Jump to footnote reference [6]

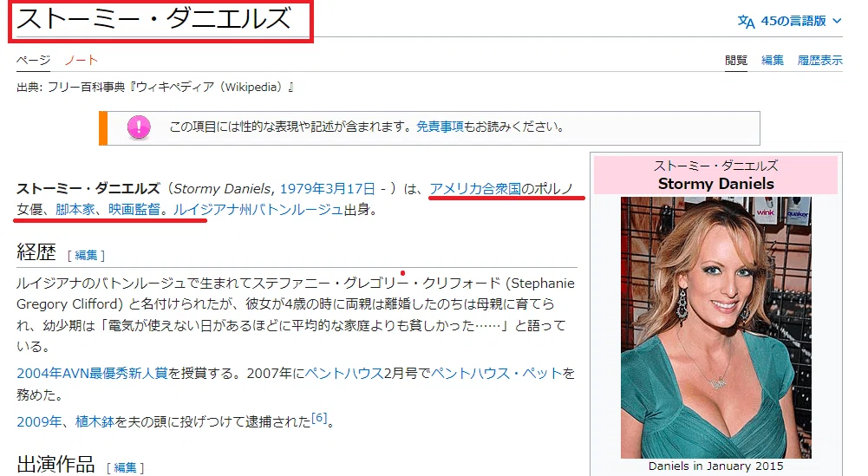[x=319, y=418]
